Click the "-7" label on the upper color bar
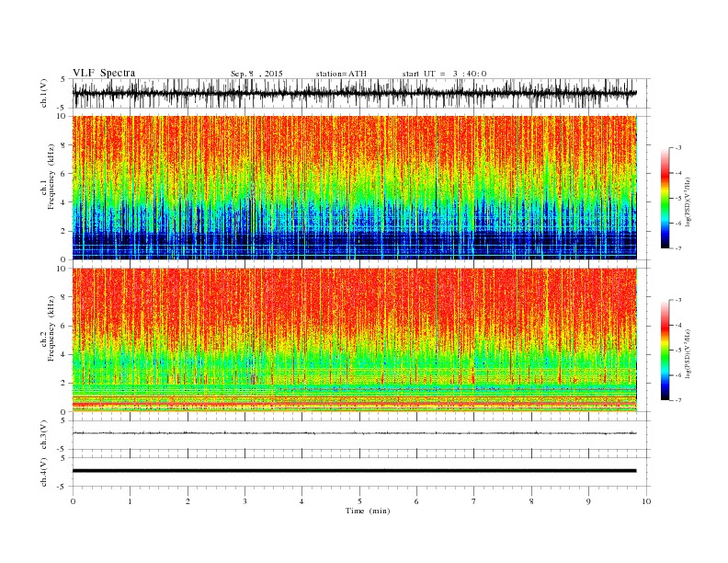728x563 pixels. (678, 248)
